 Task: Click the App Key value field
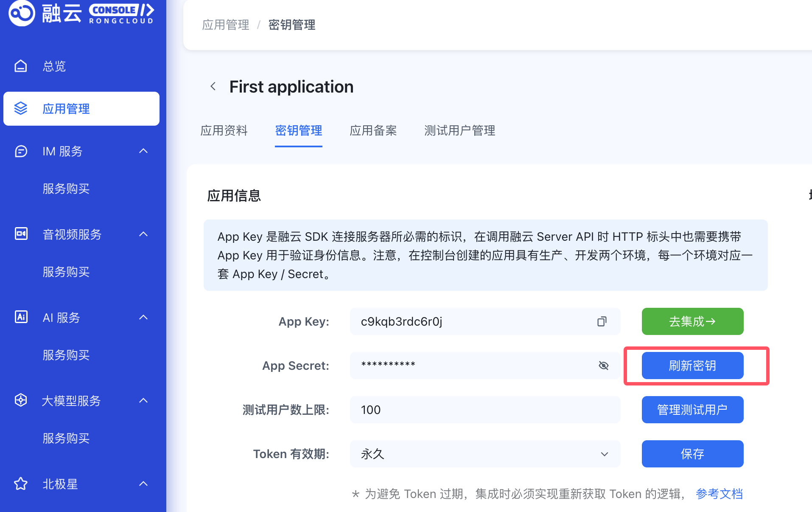pos(485,321)
